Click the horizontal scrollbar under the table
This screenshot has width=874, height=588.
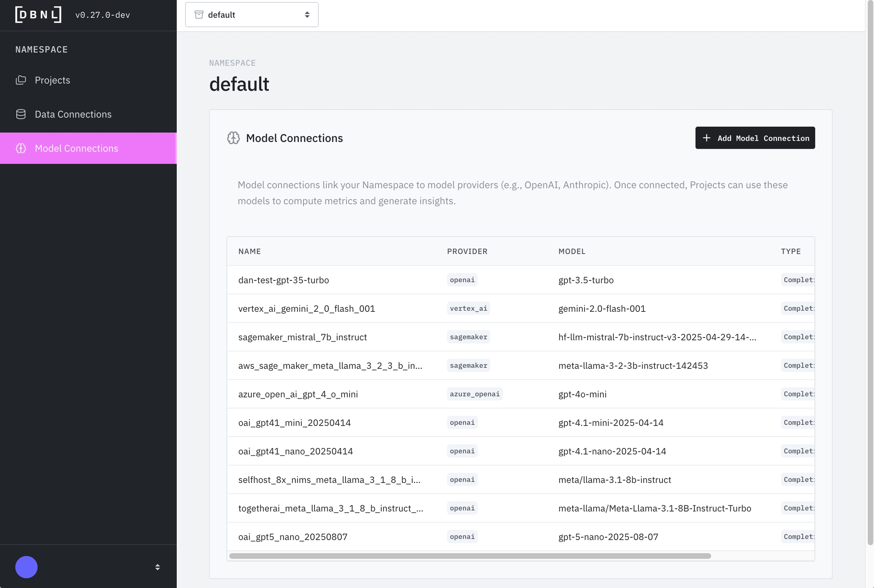click(x=470, y=556)
